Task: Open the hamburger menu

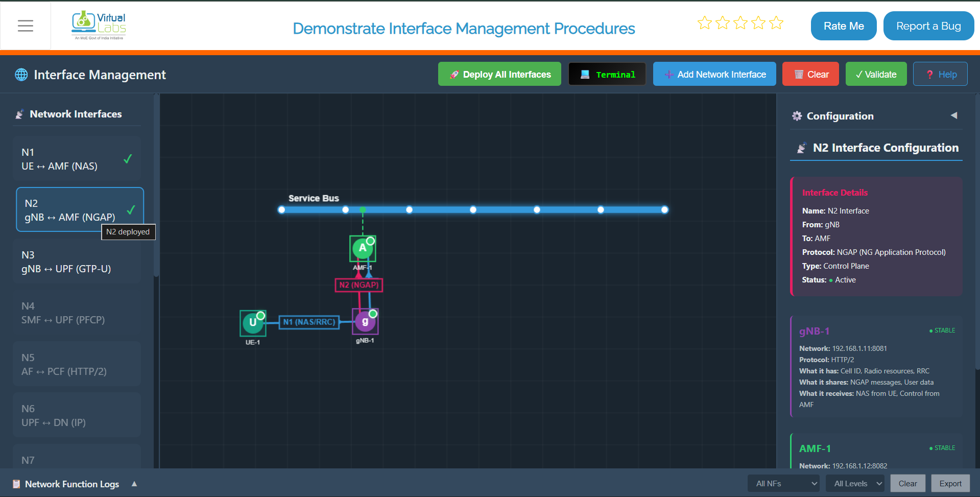Action: [x=26, y=26]
